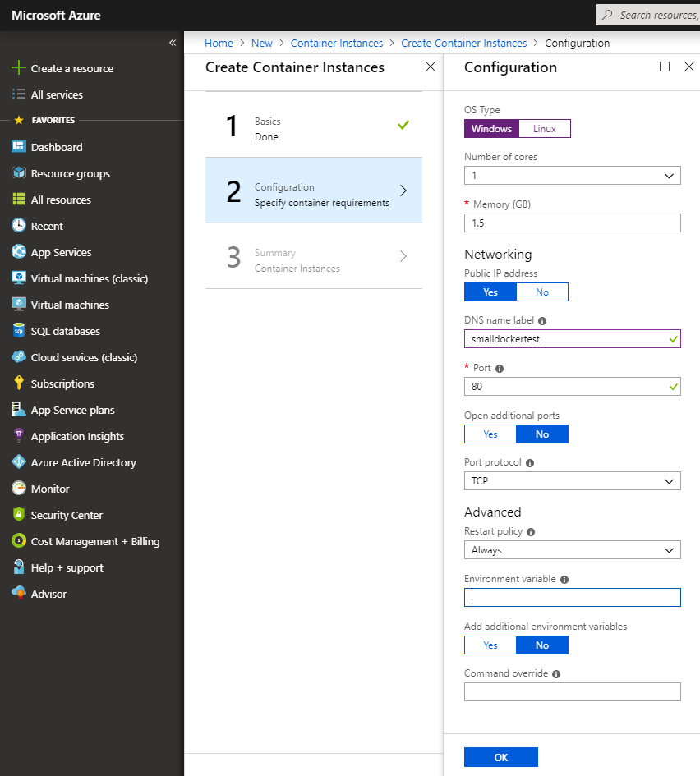
Task: Click the Command override text field
Action: pos(573,692)
